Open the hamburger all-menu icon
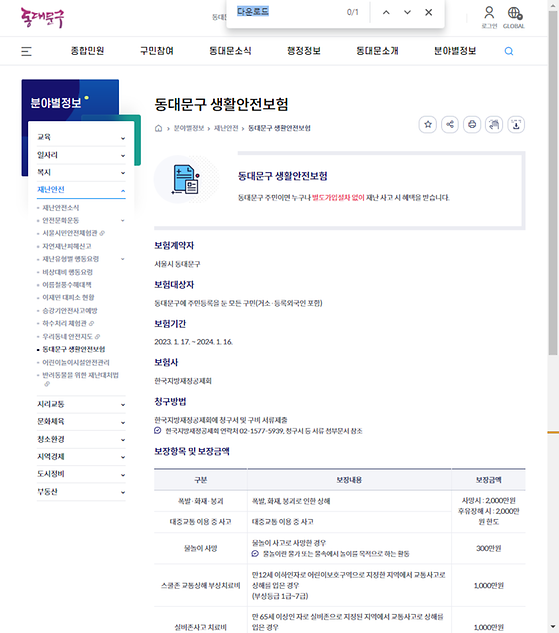Viewport: 559px width, 633px height. coord(26,51)
